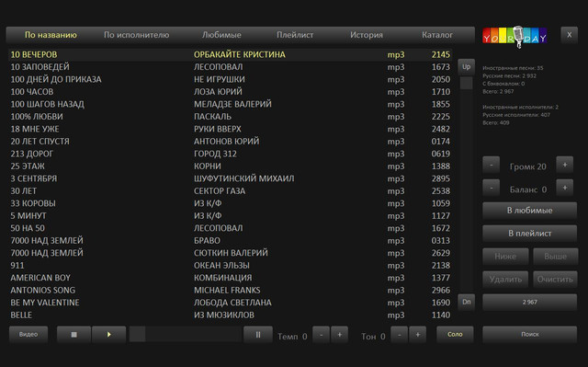Select the song 100 ЧАСОВ
This screenshot has width=588, height=367.
230,92
